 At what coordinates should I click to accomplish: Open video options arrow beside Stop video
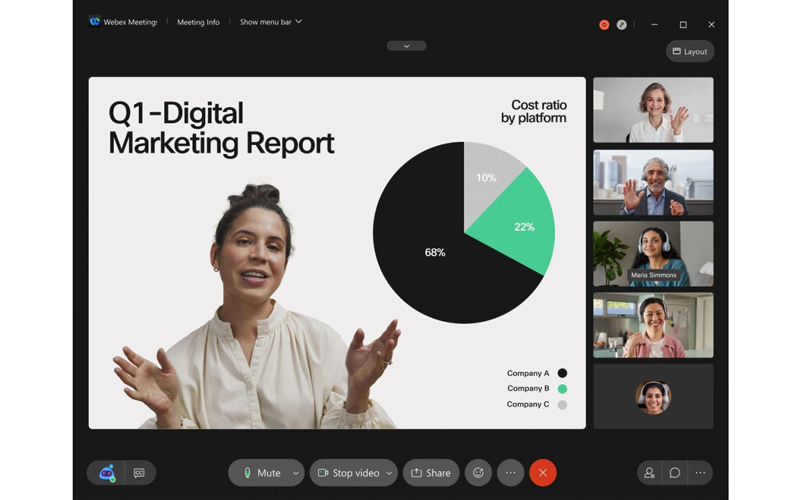(x=389, y=473)
